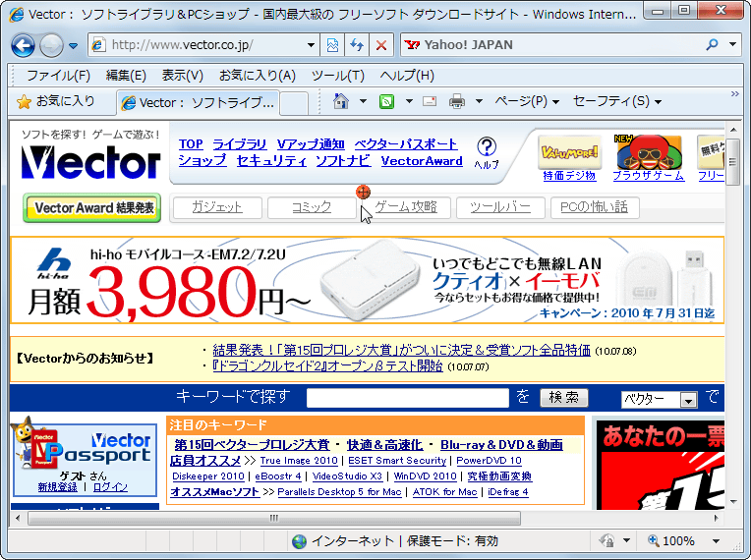The width and height of the screenshot is (751, 560).
Task: Open the True Image 2010 link
Action: point(299,461)
